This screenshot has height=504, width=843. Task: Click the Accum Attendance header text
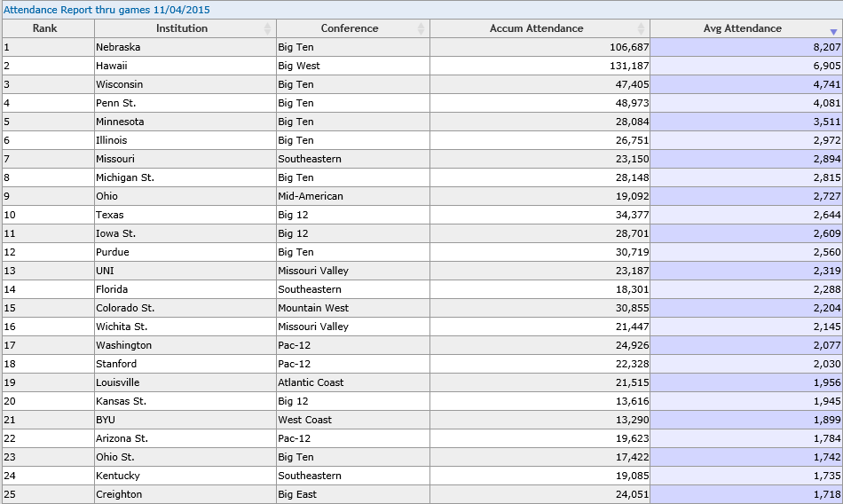tap(536, 28)
